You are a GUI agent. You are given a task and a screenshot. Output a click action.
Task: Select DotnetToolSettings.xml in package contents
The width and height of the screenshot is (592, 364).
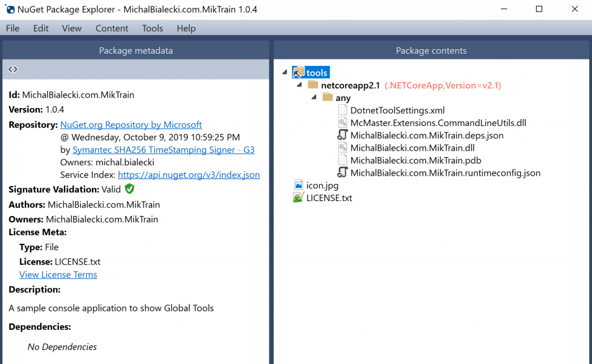tap(397, 110)
